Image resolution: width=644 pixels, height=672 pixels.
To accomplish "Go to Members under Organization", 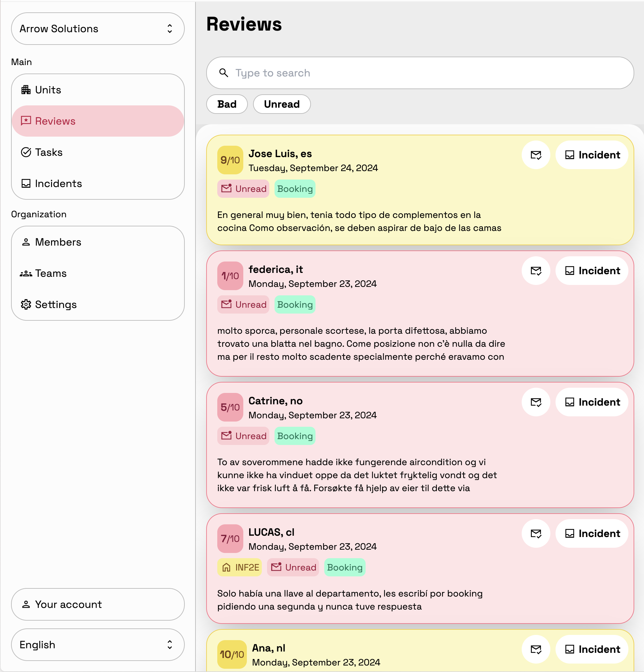I will click(98, 242).
